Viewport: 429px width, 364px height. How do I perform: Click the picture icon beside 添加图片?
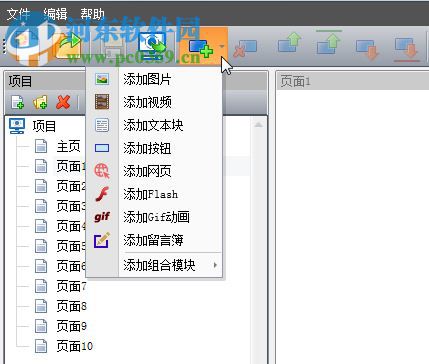click(x=102, y=79)
